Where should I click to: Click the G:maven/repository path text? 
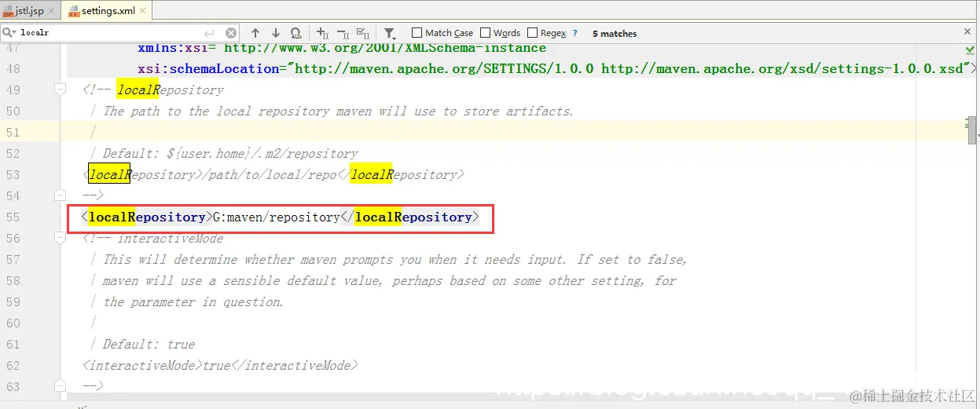click(x=276, y=217)
